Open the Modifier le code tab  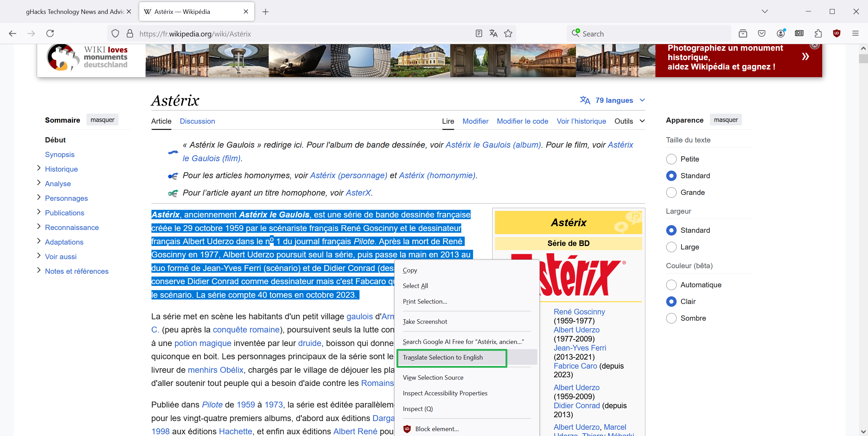[x=522, y=121]
